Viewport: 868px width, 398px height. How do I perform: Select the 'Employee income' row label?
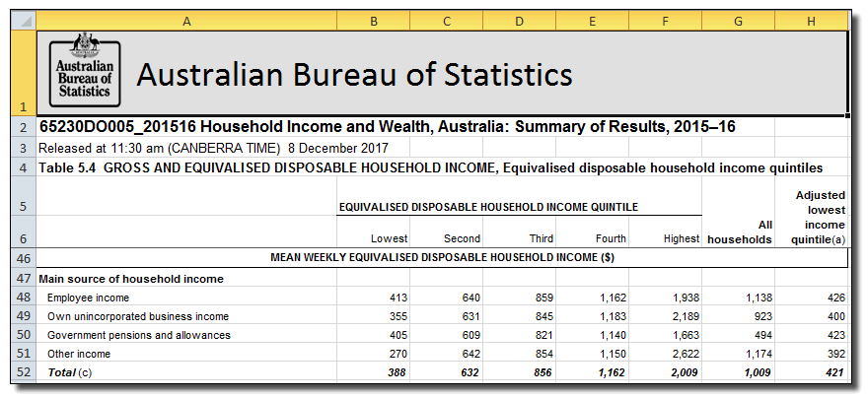pos(88,298)
